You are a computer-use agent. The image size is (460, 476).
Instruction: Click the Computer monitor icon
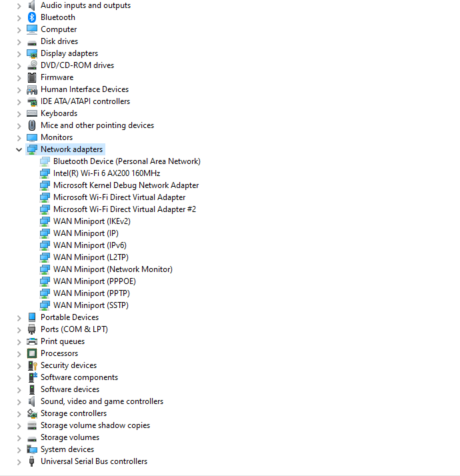(x=32, y=29)
